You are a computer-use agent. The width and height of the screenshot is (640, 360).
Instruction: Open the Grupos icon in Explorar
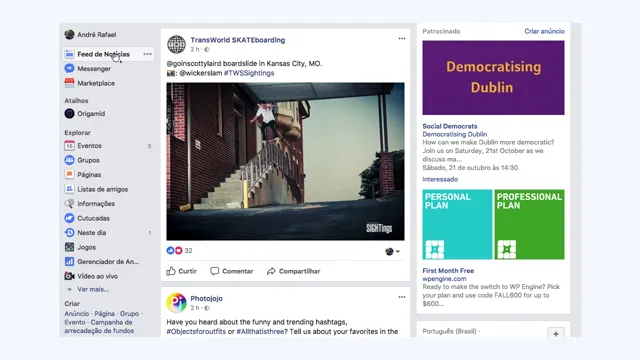pyautogui.click(x=69, y=160)
